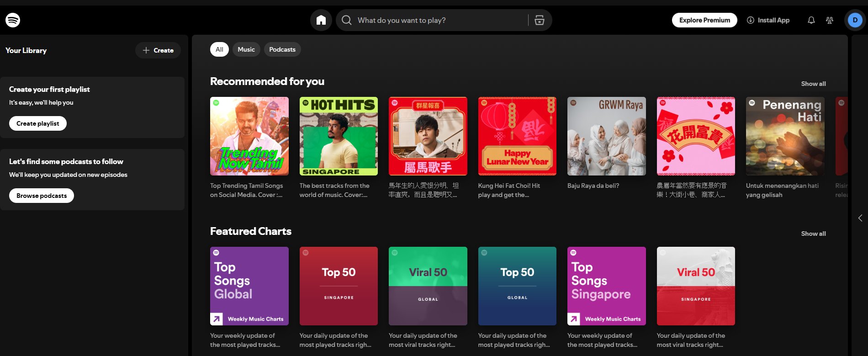Open the notifications bell
Viewport: 868px width, 356px height.
click(x=811, y=20)
